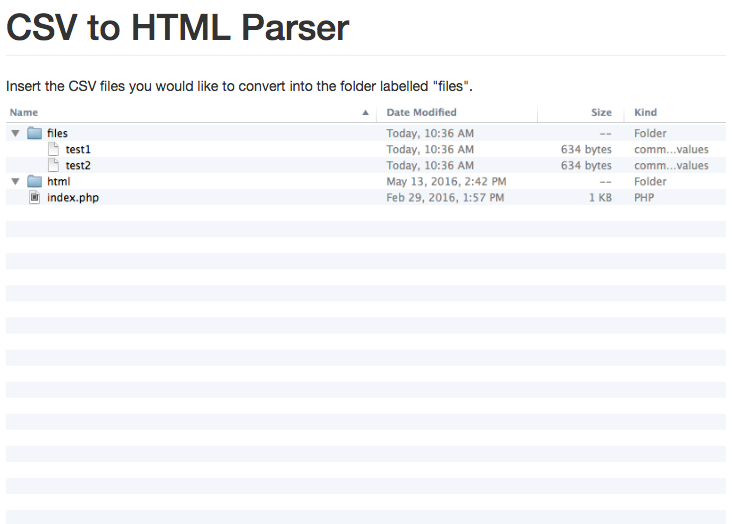738x524 pixels.
Task: Select the files folder name
Action: tap(57, 133)
